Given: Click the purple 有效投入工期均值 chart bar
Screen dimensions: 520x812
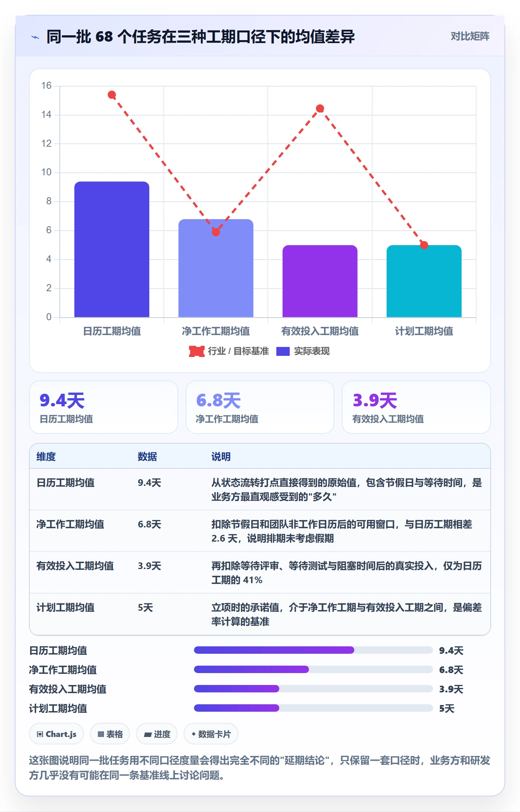Looking at the screenshot, I should (320, 281).
